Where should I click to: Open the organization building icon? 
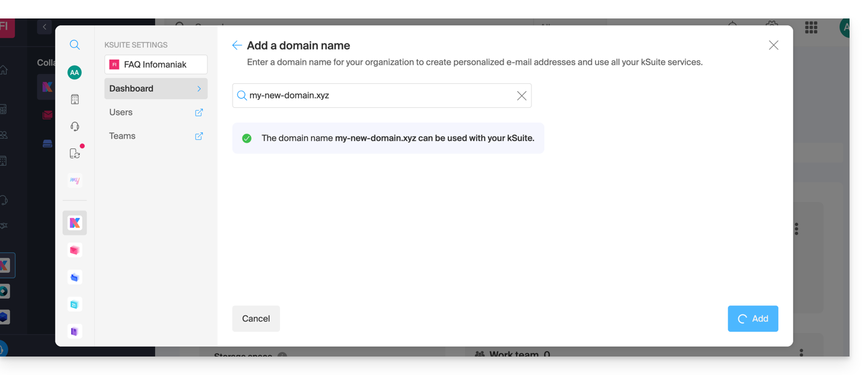pos(74,100)
